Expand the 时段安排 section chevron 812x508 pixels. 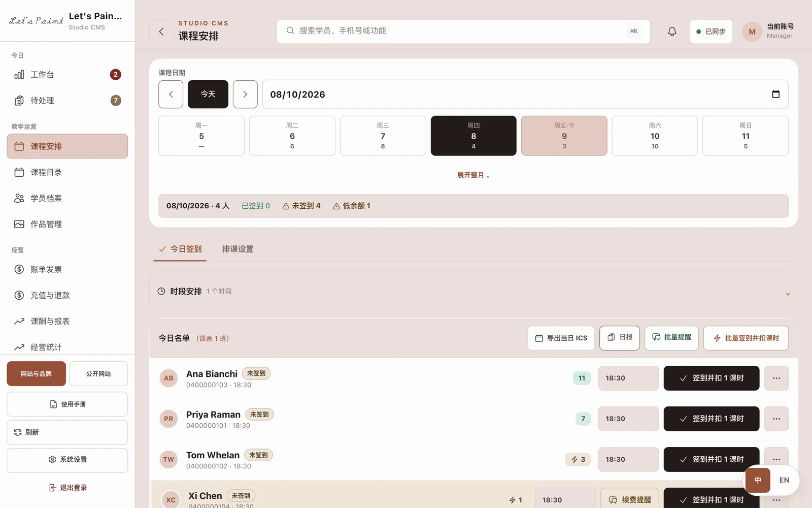(x=788, y=294)
